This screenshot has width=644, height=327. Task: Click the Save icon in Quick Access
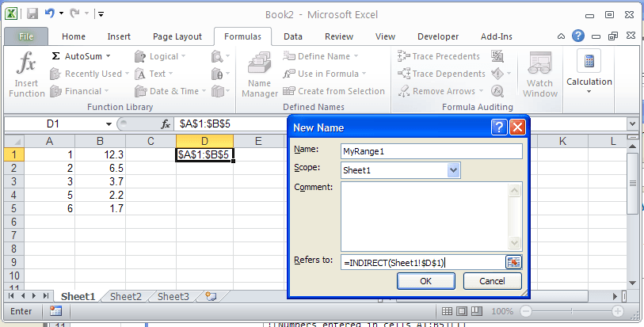[x=32, y=14]
